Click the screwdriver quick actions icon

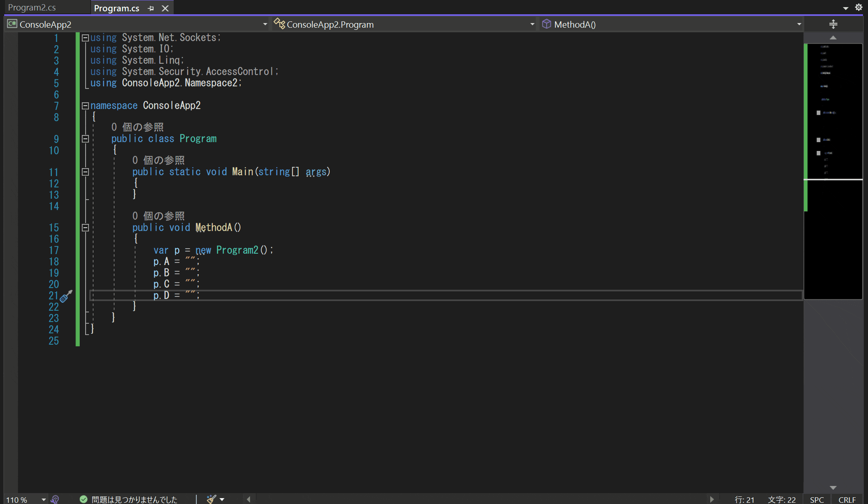click(x=66, y=296)
